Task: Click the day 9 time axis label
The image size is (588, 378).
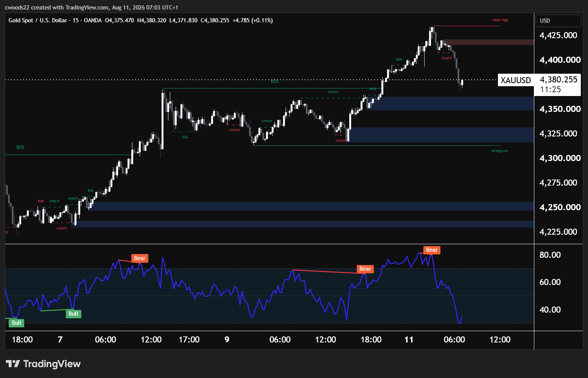Action: pyautogui.click(x=227, y=339)
